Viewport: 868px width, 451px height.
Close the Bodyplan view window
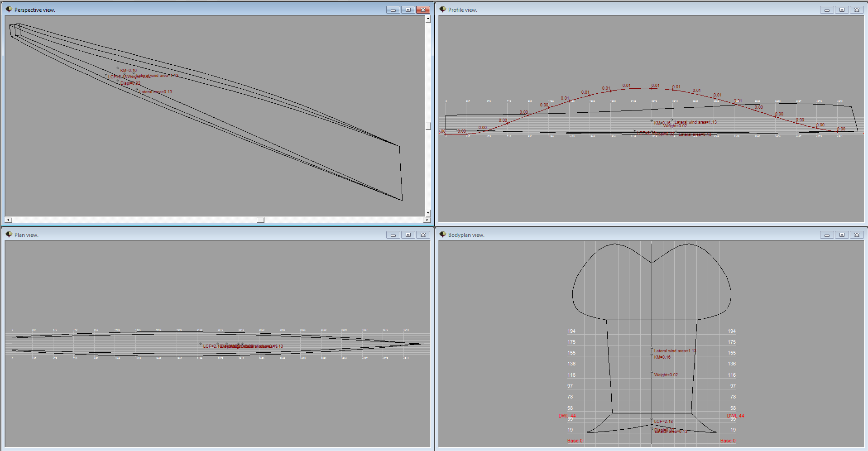coord(857,235)
